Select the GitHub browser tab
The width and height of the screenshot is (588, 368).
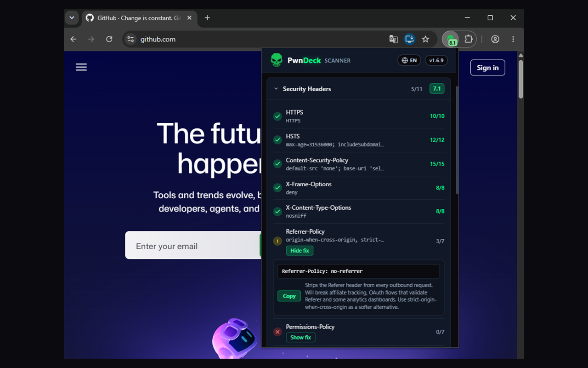point(139,18)
